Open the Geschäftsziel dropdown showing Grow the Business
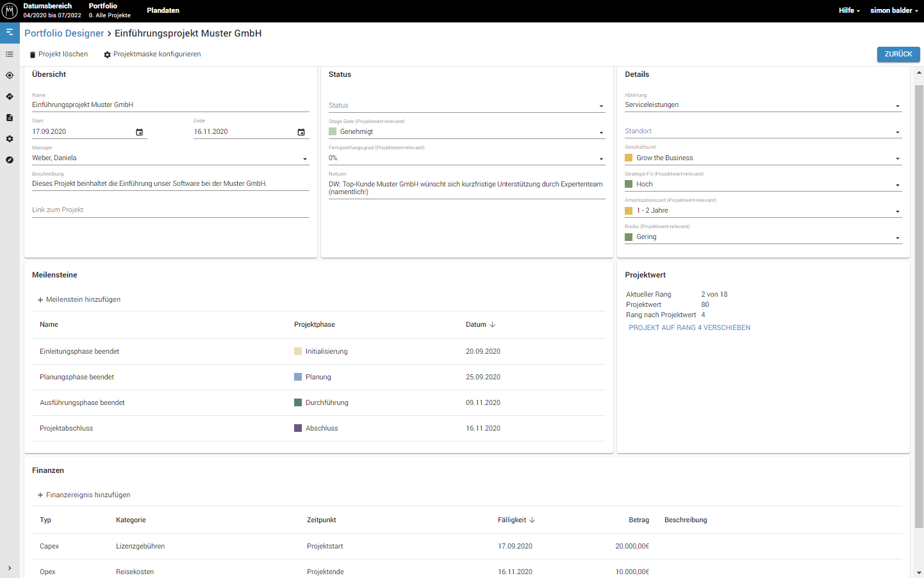This screenshot has height=578, width=924. (763, 158)
